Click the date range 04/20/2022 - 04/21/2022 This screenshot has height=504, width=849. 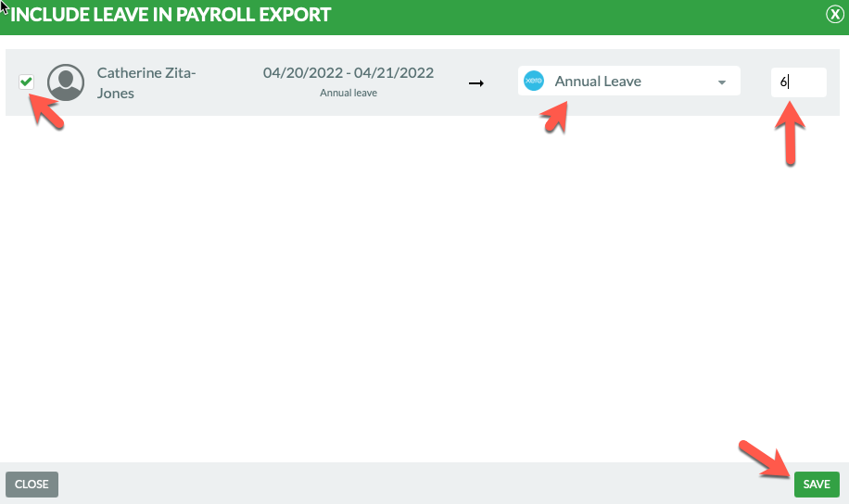pyautogui.click(x=348, y=72)
